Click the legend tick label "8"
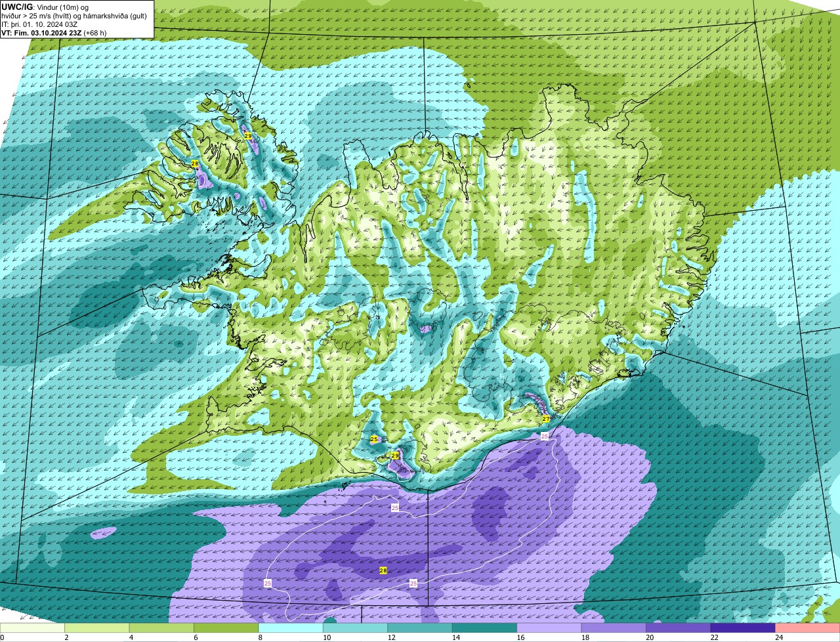Screen dimensions: 840x642 click(x=259, y=637)
